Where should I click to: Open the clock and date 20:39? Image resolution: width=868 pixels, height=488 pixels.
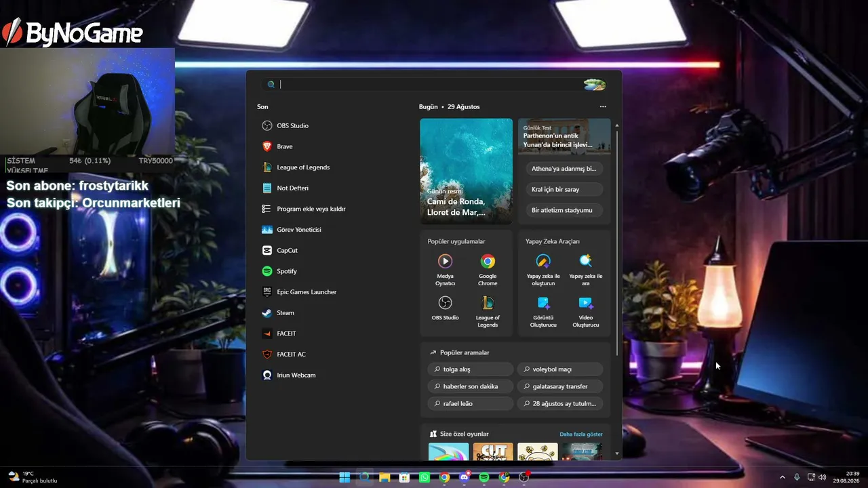(847, 477)
